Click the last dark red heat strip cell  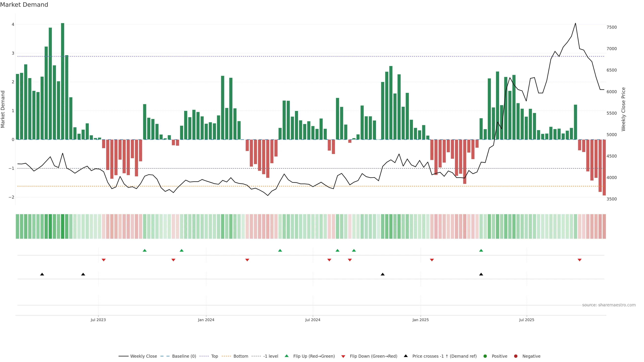(x=604, y=226)
